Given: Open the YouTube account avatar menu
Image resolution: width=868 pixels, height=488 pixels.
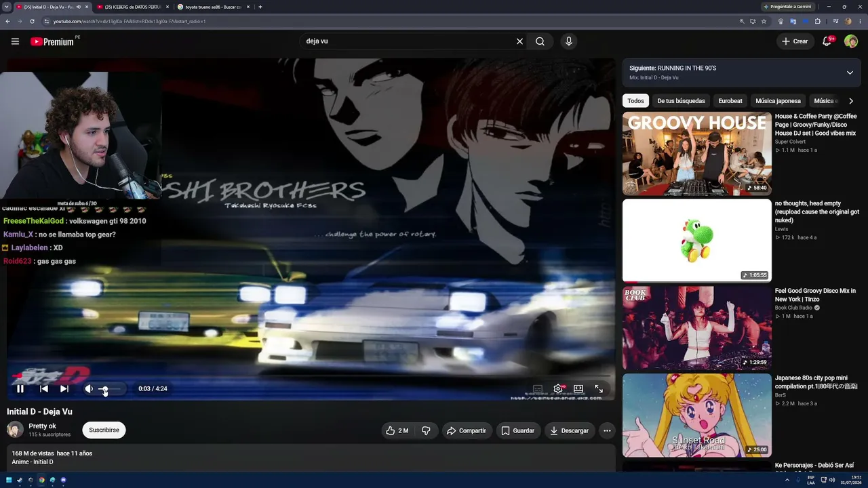Looking at the screenshot, I should point(851,41).
